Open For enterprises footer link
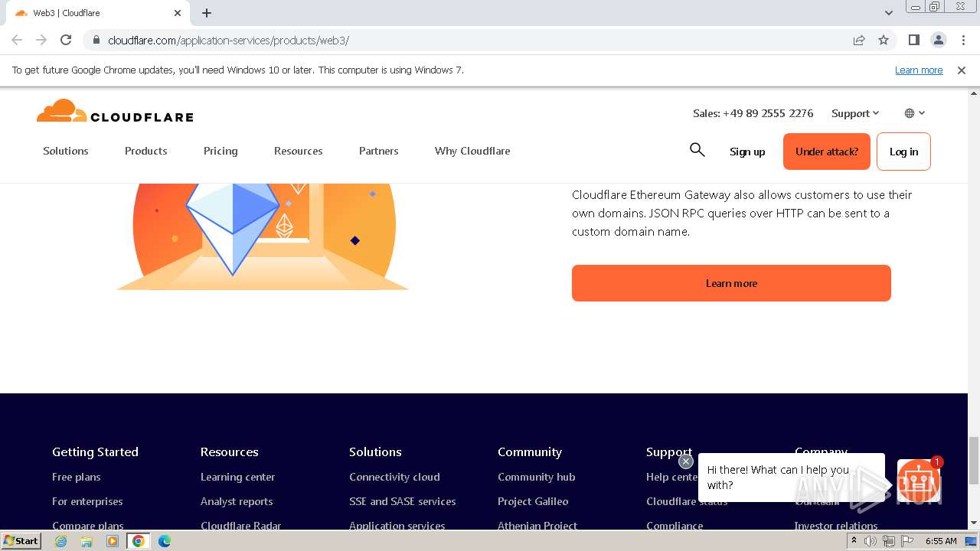 pos(87,501)
